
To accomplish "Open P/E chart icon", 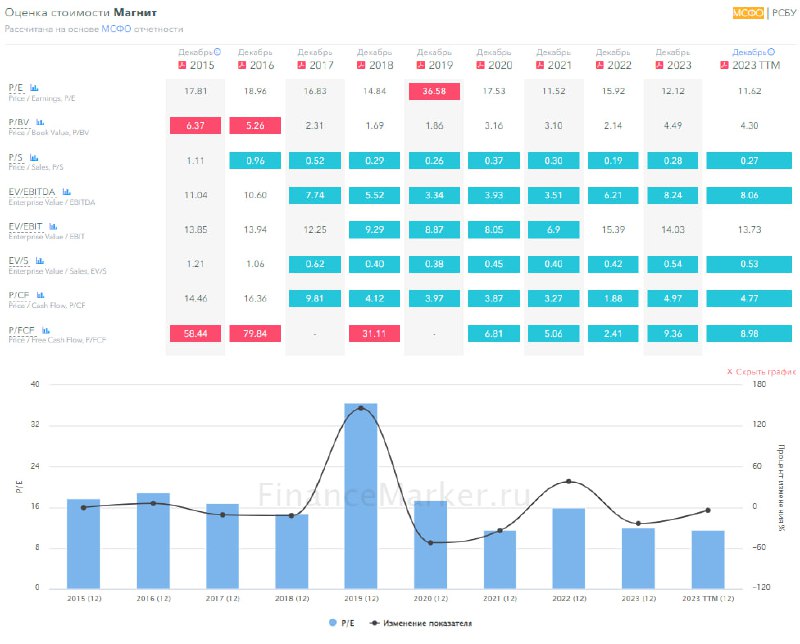I will tap(34, 88).
